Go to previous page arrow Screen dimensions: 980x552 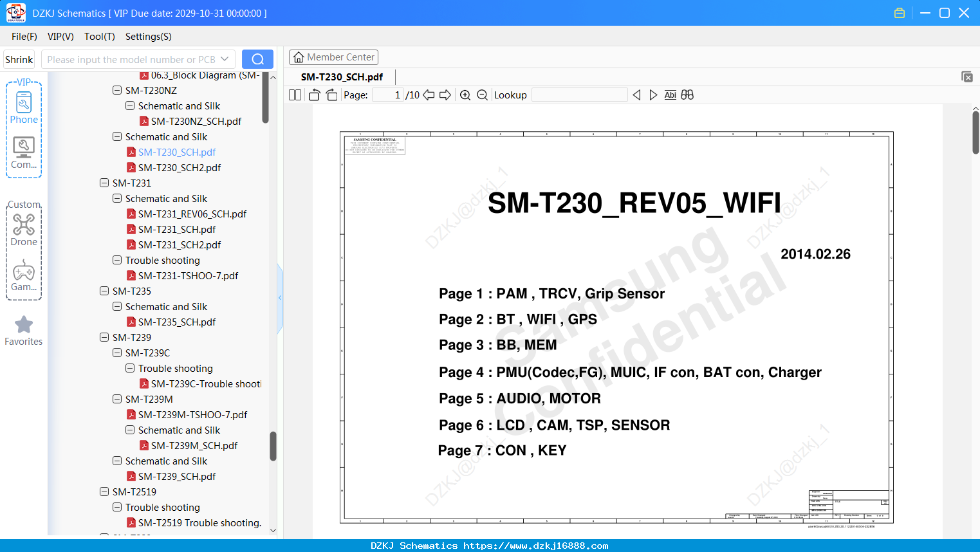(x=429, y=95)
